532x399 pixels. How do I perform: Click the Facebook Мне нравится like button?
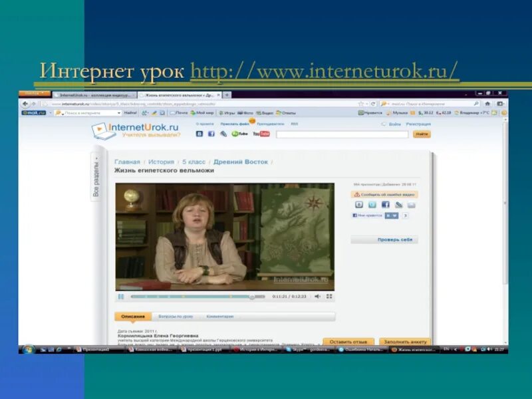368,215
